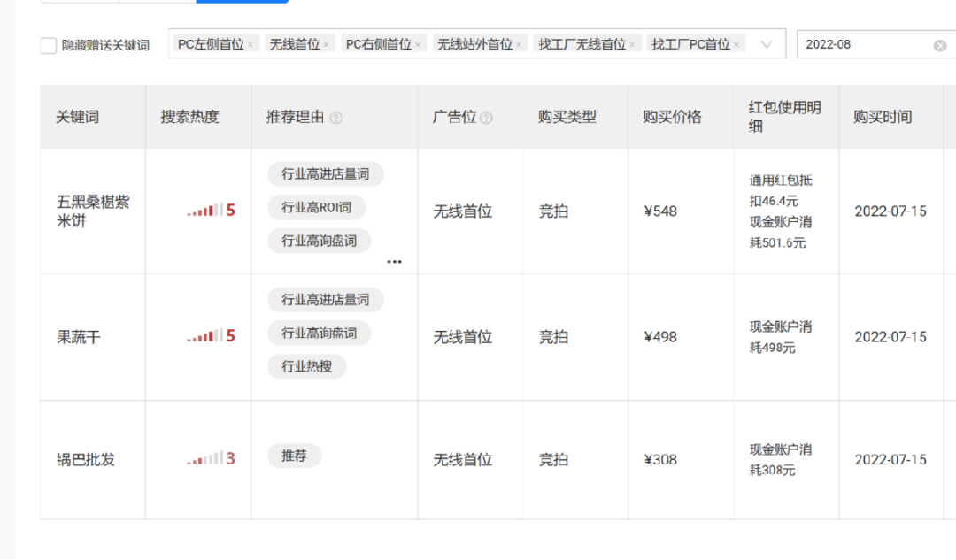Remove the 找工厂PC首位 filter tag
This screenshot has height=560, width=956.
pyautogui.click(x=736, y=44)
